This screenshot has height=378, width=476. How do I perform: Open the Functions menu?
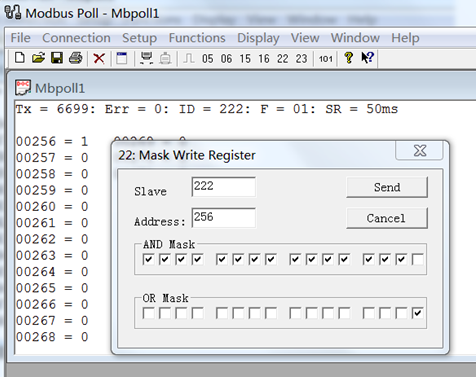pos(197,38)
